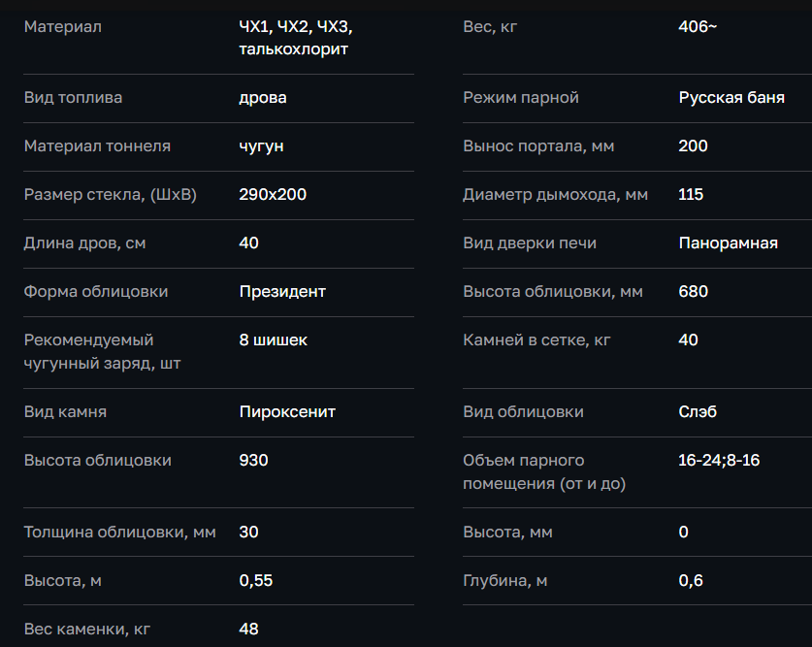Image resolution: width=812 pixels, height=647 pixels.
Task: Click the 'Диаметр дымохода, мм' label
Action: [x=555, y=195]
